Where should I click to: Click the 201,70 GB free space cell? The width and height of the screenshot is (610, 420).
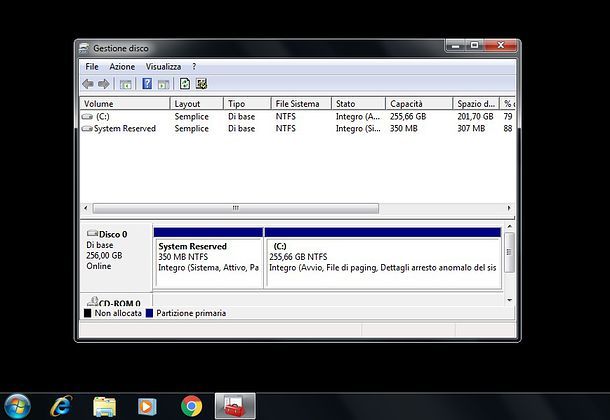tap(475, 116)
